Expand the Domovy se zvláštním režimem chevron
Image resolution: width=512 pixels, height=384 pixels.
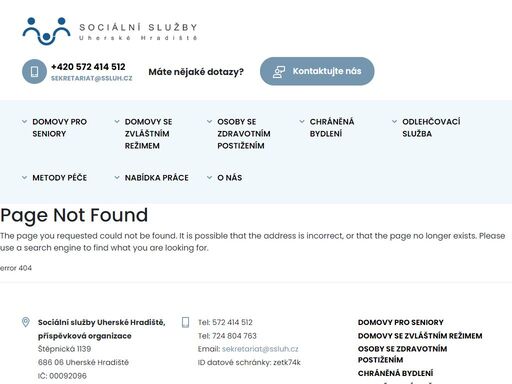coord(117,122)
